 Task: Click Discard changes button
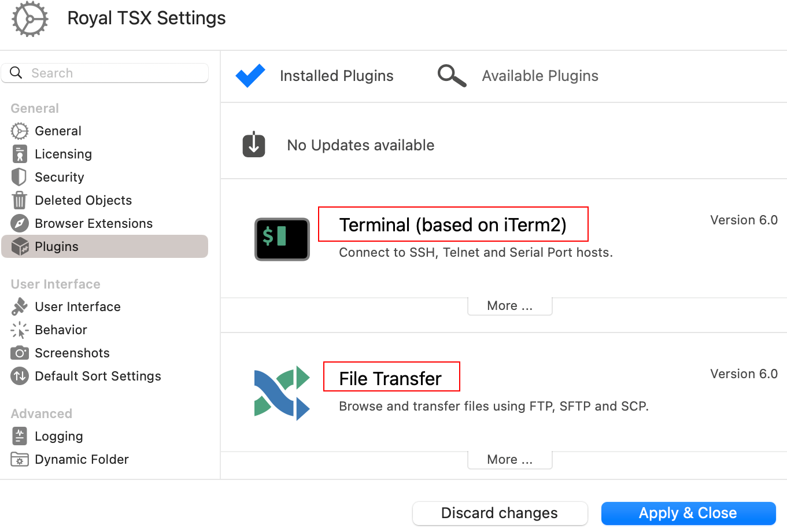coord(500,513)
